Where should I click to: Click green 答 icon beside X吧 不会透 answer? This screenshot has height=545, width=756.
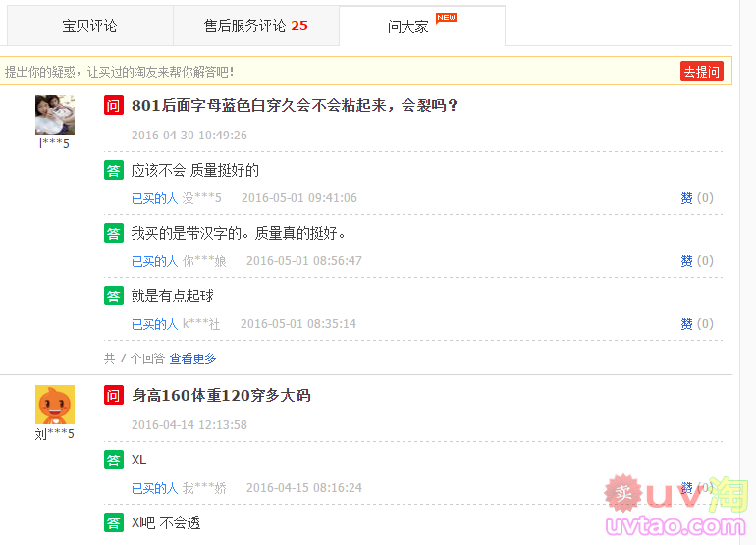114,522
